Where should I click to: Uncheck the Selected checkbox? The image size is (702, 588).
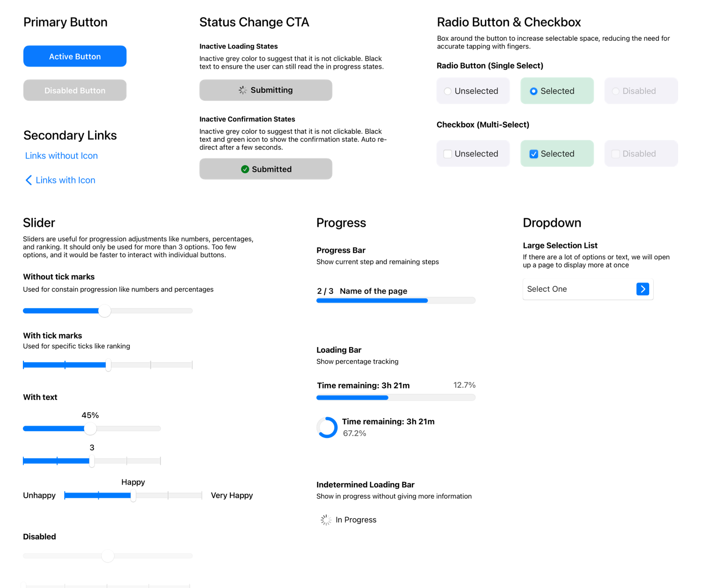tap(534, 154)
